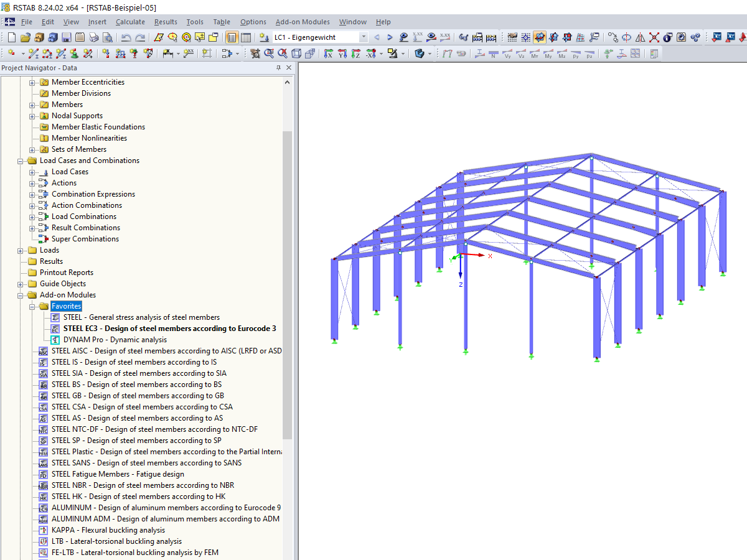Click the dimension tool icon
Screen dimensions: 747x560
pos(168,54)
